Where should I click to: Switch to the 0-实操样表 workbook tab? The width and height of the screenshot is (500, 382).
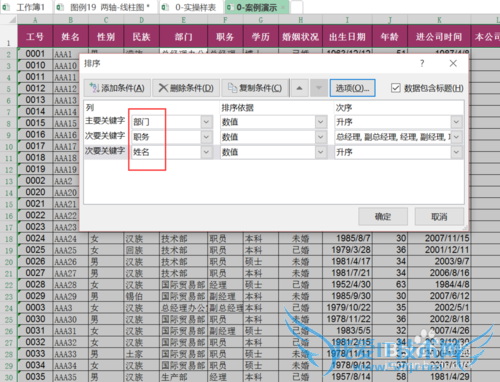click(x=192, y=7)
